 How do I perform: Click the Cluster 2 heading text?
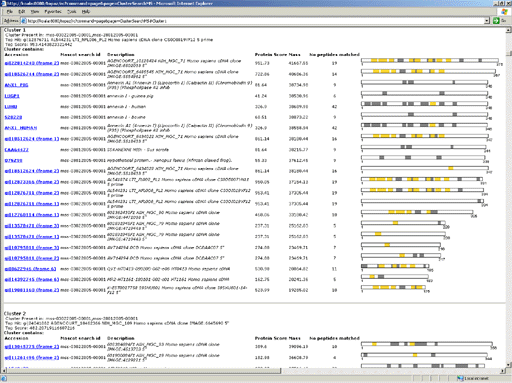[15, 314]
